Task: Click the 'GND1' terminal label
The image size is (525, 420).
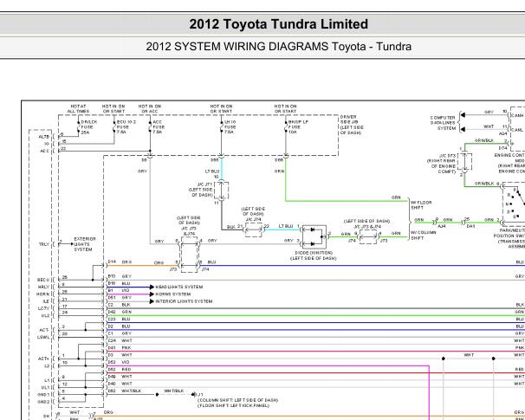Action: (x=43, y=395)
